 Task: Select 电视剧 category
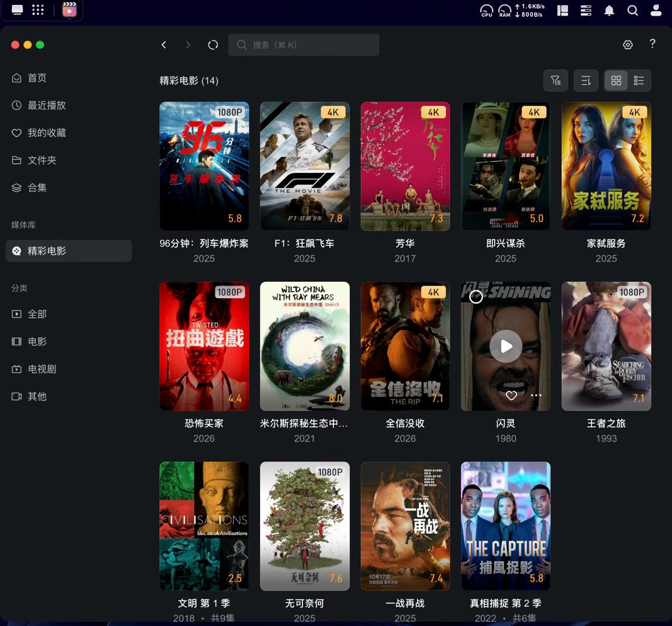68,369
